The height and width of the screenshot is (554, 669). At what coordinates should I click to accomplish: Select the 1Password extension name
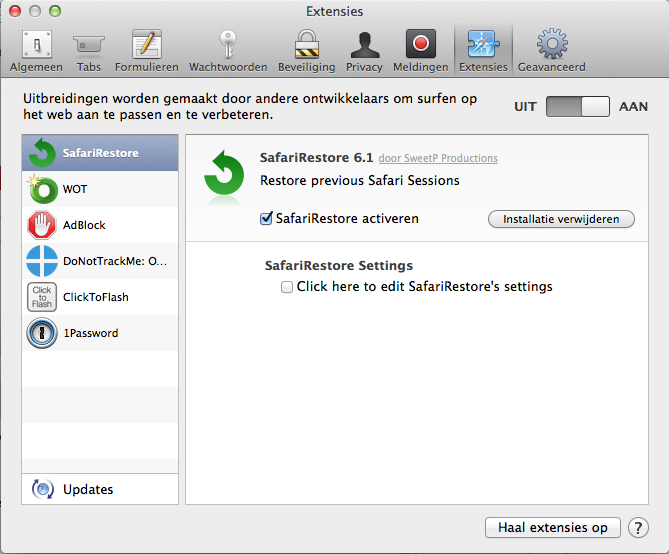tap(91, 333)
